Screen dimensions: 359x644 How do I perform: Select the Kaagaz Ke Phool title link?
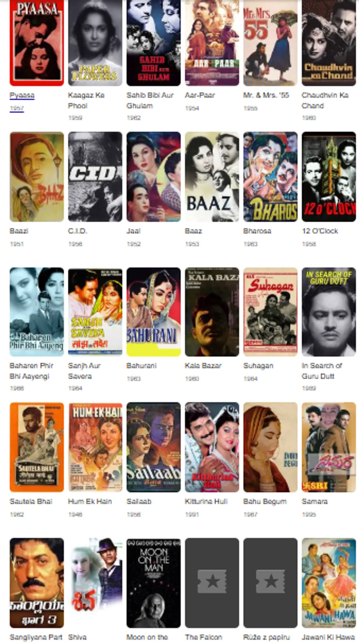pos(86,101)
